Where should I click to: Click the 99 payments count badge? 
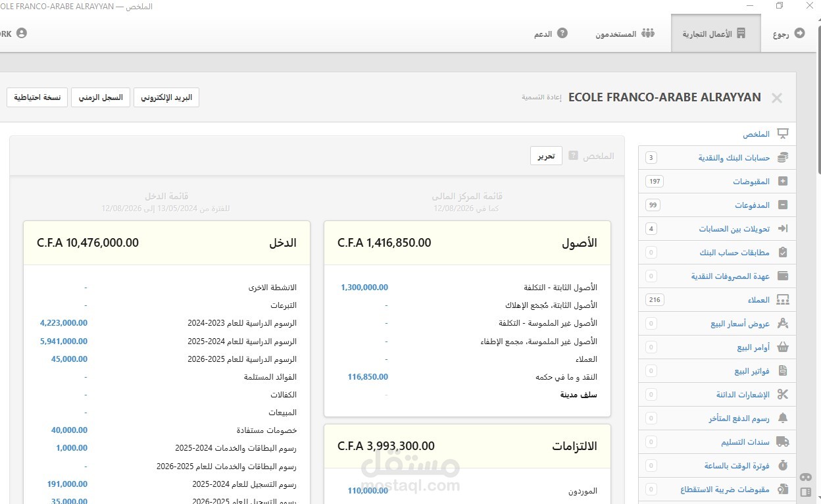653,205
